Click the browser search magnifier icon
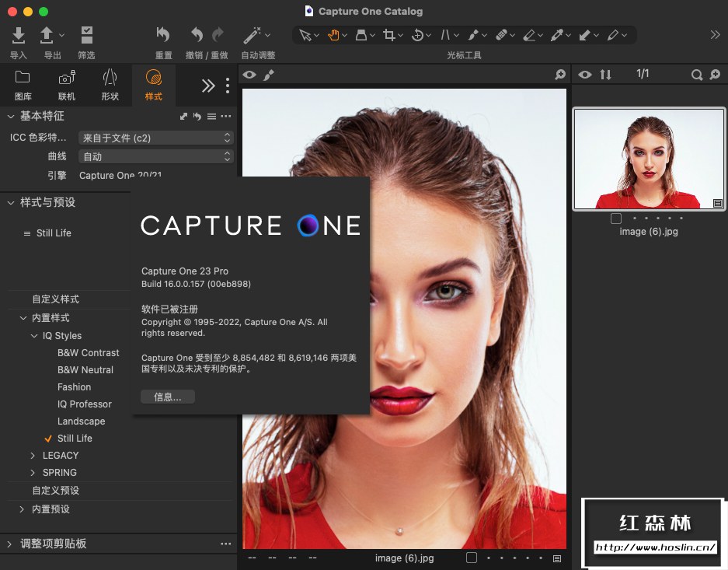Image resolution: width=728 pixels, height=570 pixels. pos(697,75)
